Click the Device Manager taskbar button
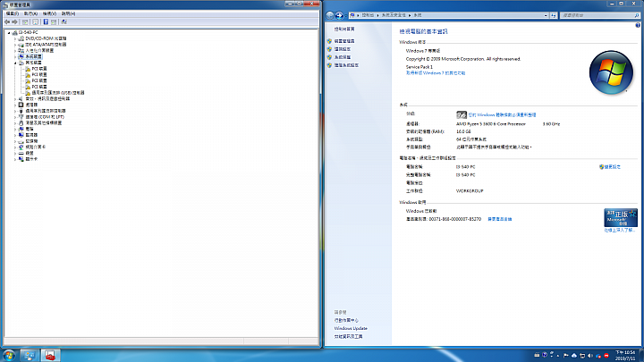 (x=50, y=356)
